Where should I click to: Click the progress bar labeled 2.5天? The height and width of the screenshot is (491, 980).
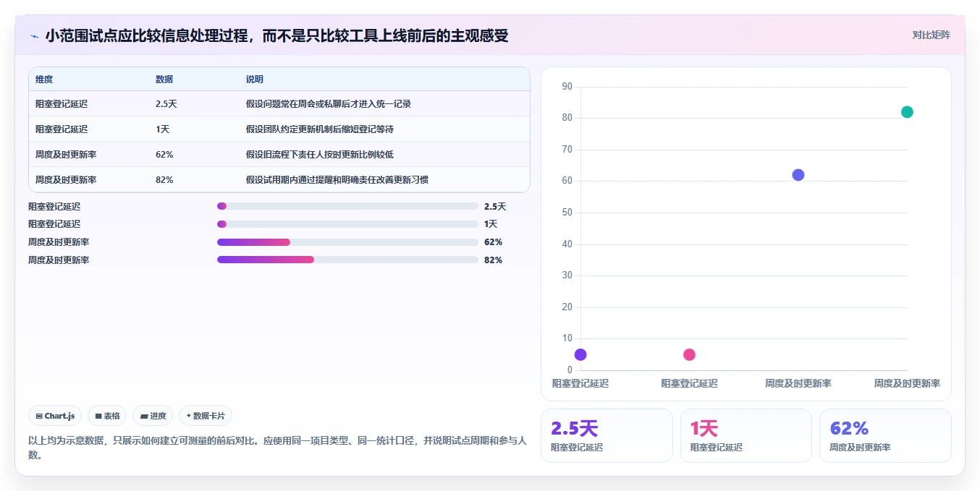click(347, 206)
